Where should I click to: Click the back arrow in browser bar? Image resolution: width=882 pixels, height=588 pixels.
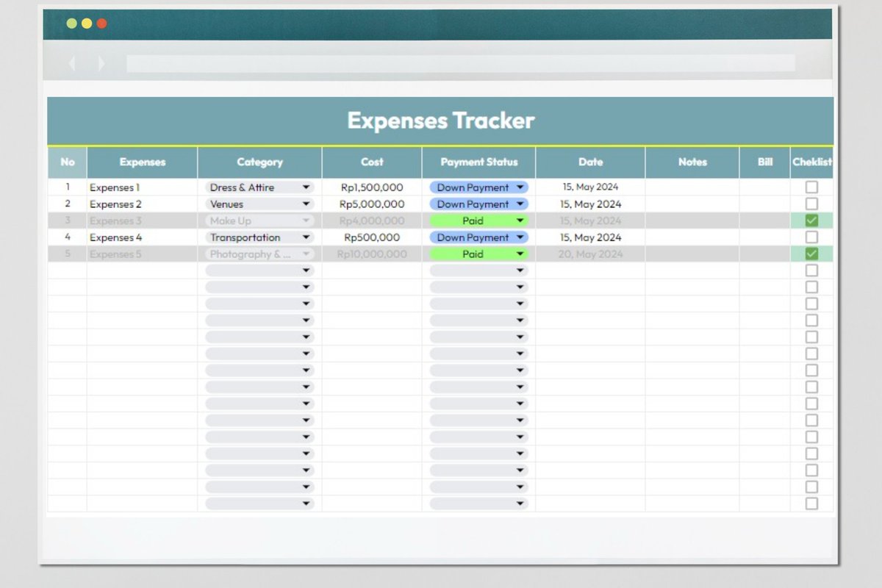click(71, 64)
